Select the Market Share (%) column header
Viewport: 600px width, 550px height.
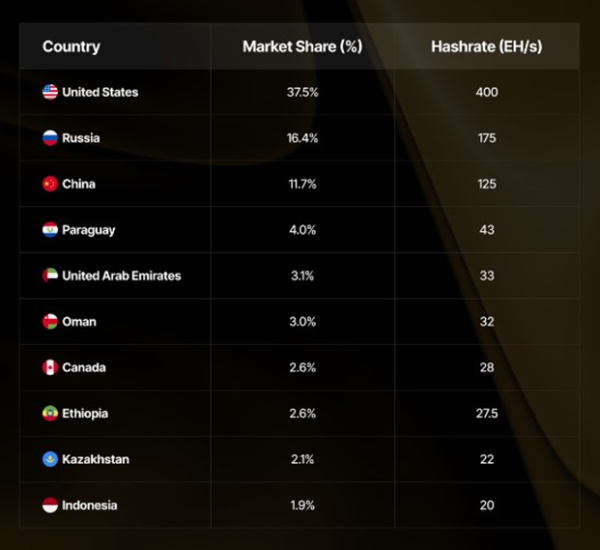click(301, 47)
